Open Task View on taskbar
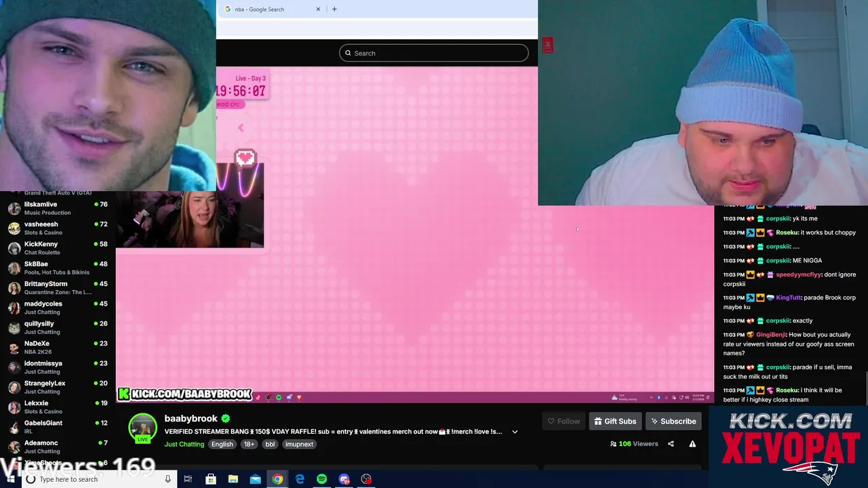Image resolution: width=868 pixels, height=488 pixels. [189, 479]
